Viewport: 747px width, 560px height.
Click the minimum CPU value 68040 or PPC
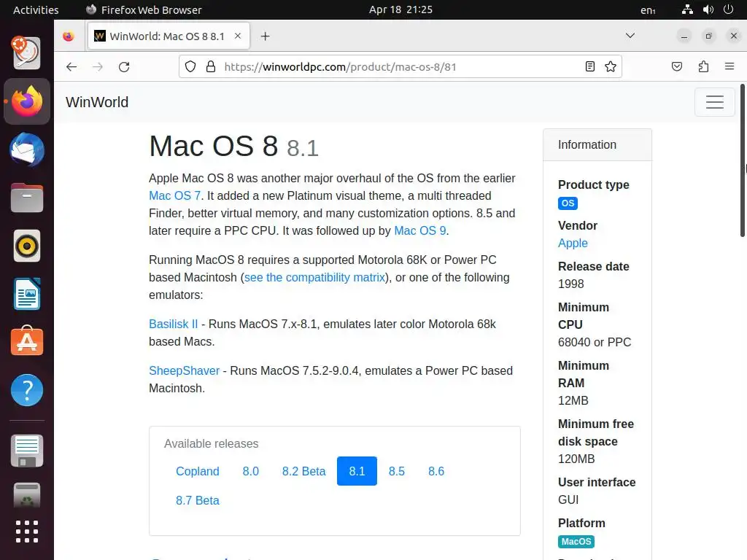point(595,342)
